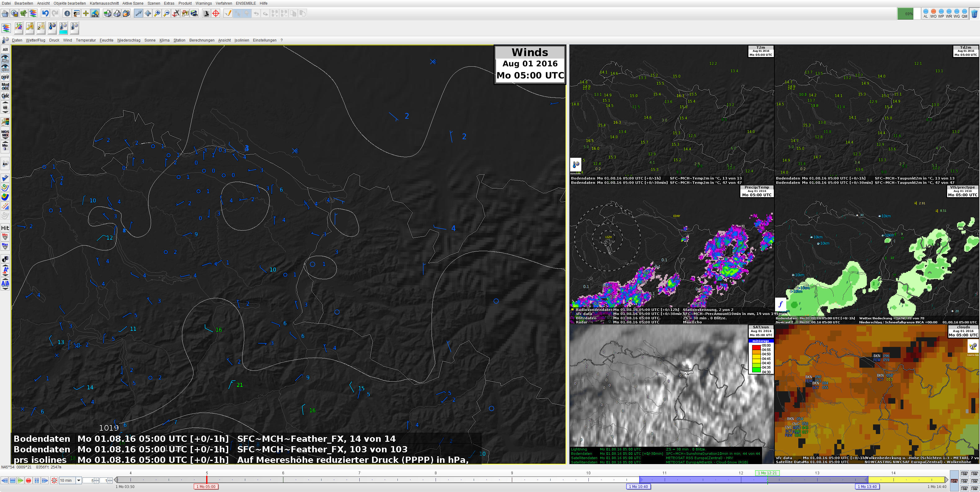
Task: Toggle the DIFF button in sidebar
Action: (5, 77)
